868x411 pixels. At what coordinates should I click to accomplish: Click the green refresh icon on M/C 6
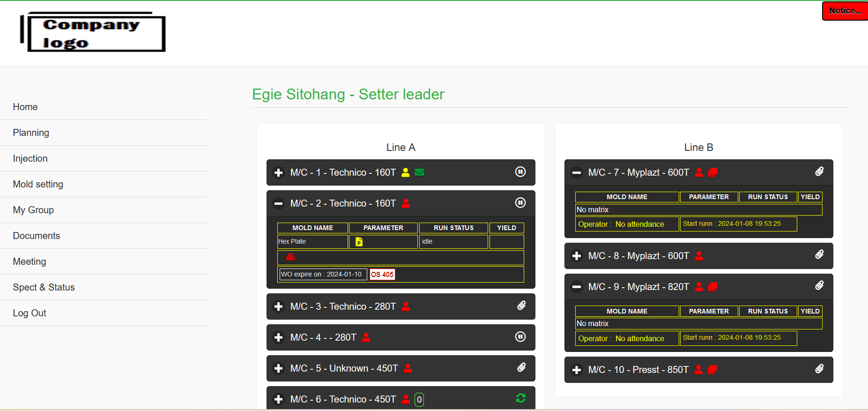tap(520, 398)
